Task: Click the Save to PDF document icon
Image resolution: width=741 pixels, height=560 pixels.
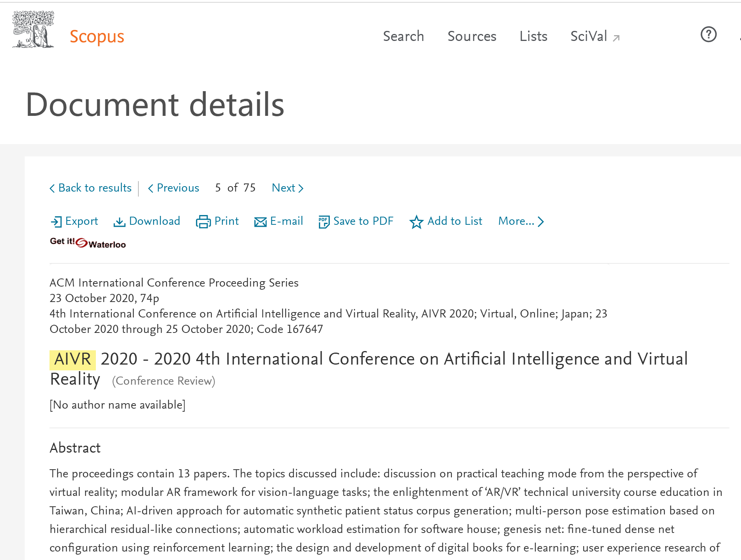Action: pyautogui.click(x=324, y=222)
